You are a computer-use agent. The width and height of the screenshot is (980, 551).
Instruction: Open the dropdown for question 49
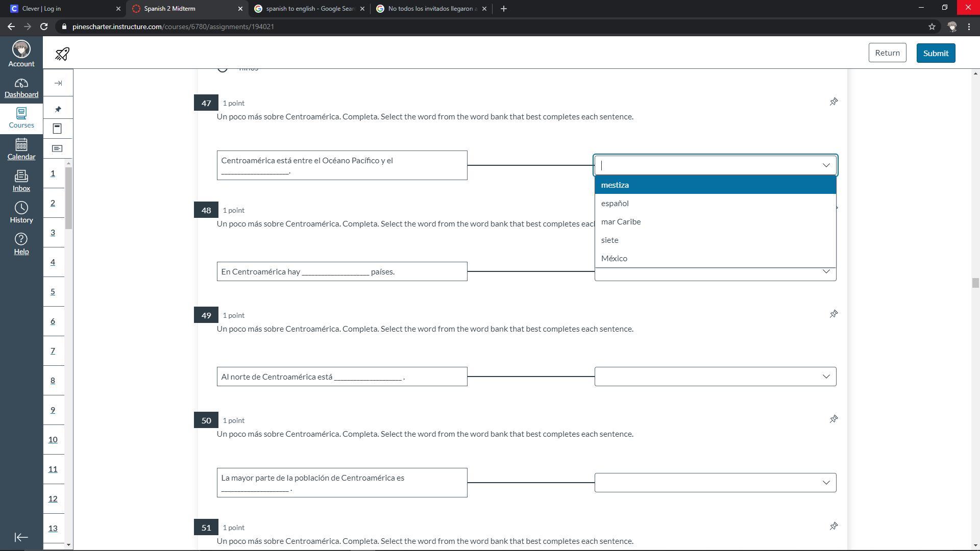point(715,377)
